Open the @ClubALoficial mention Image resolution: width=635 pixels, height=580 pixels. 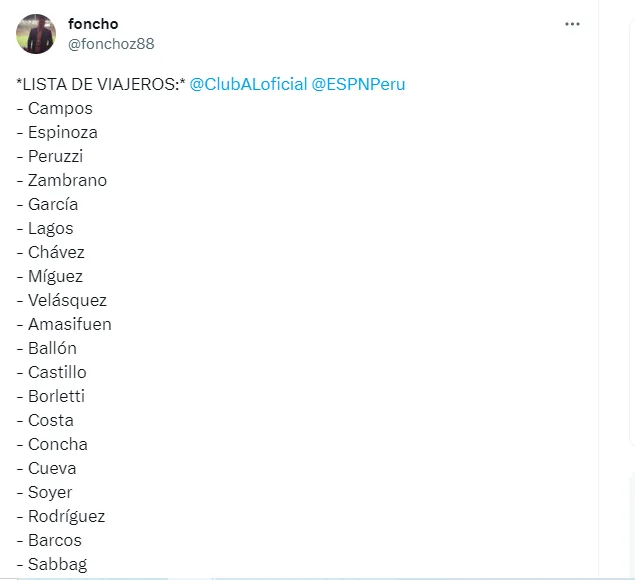(x=248, y=84)
